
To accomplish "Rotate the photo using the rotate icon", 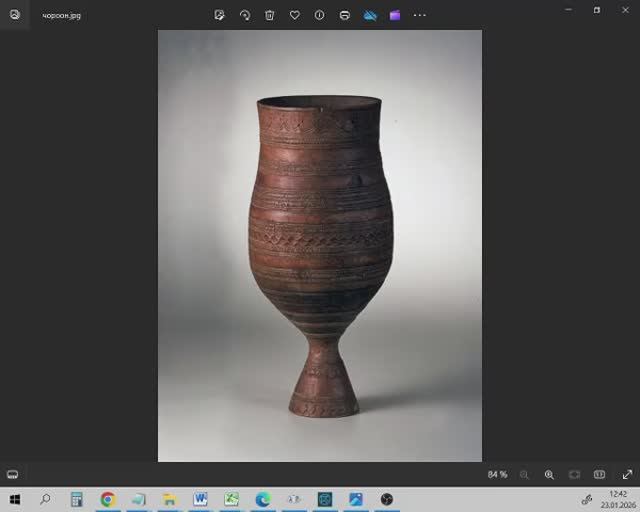I will [x=245, y=15].
